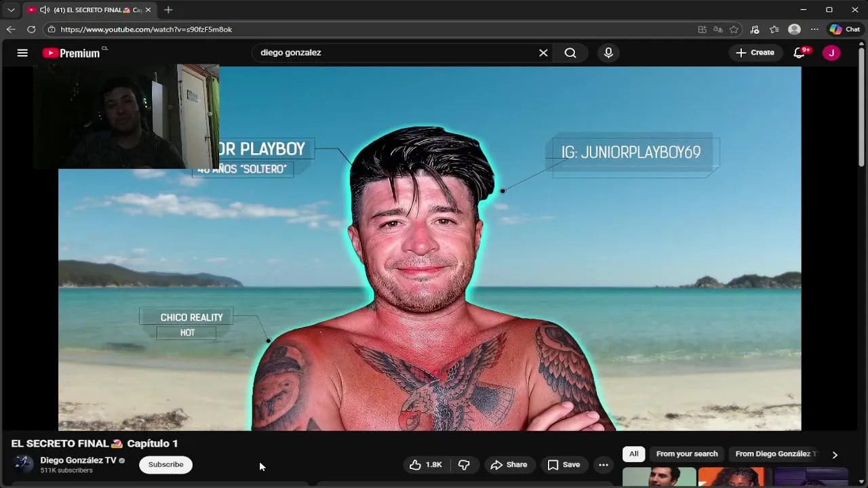868x488 pixels.
Task: Click the video title 'EL SECRETO FINAL Capítulo 1'
Action: pyautogui.click(x=94, y=443)
